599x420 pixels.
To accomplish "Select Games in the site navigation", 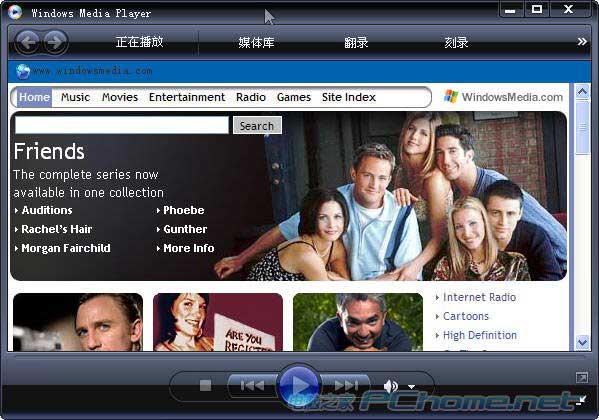I will tap(294, 97).
